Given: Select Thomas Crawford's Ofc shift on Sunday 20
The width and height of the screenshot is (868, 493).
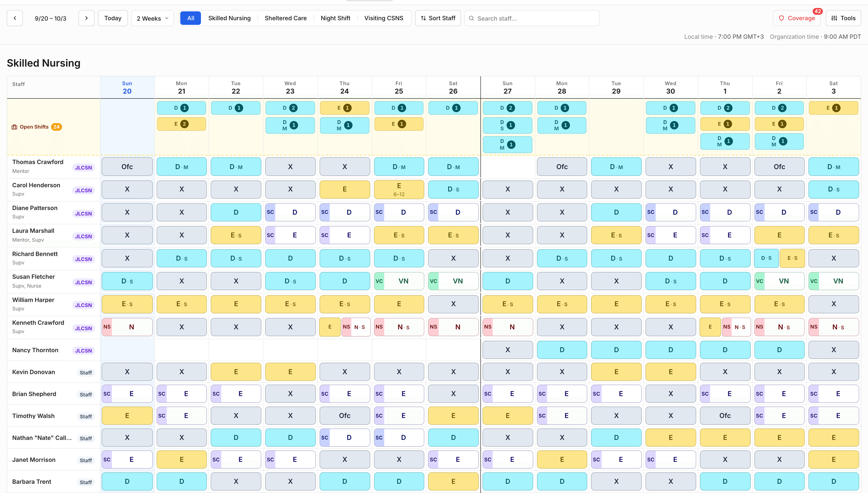Looking at the screenshot, I should pos(127,167).
